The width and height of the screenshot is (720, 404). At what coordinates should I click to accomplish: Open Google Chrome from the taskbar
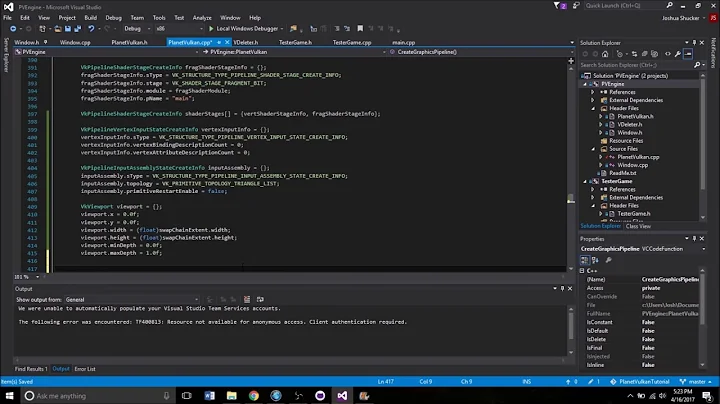(253, 396)
